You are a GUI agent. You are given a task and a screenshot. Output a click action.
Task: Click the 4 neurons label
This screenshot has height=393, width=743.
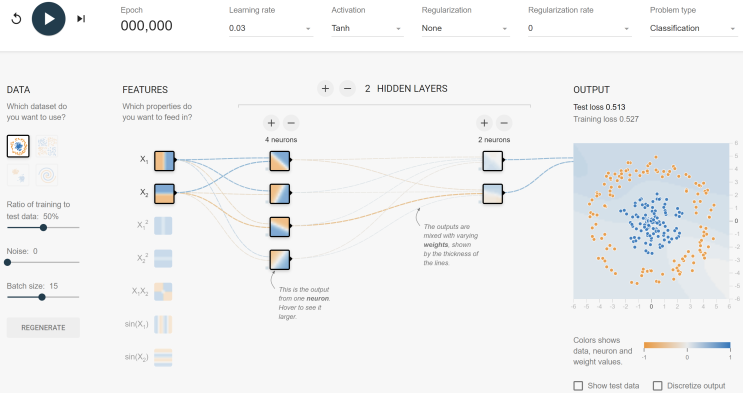pyautogui.click(x=281, y=140)
